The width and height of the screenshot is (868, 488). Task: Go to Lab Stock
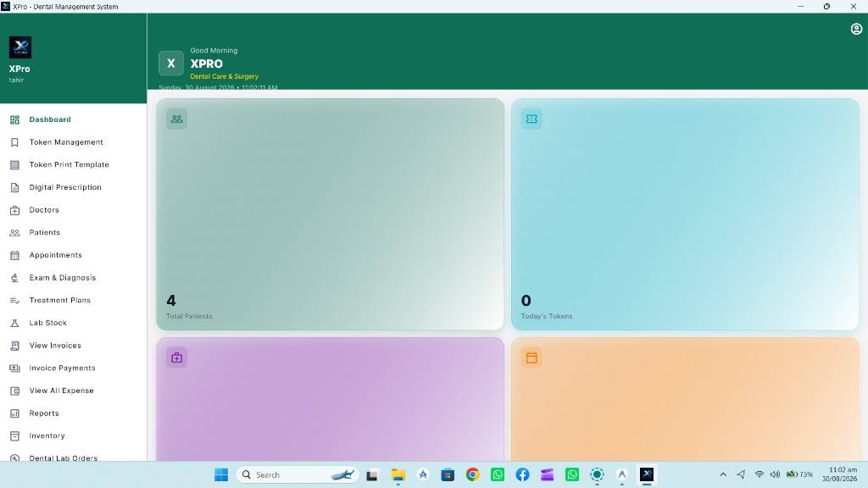(73, 323)
